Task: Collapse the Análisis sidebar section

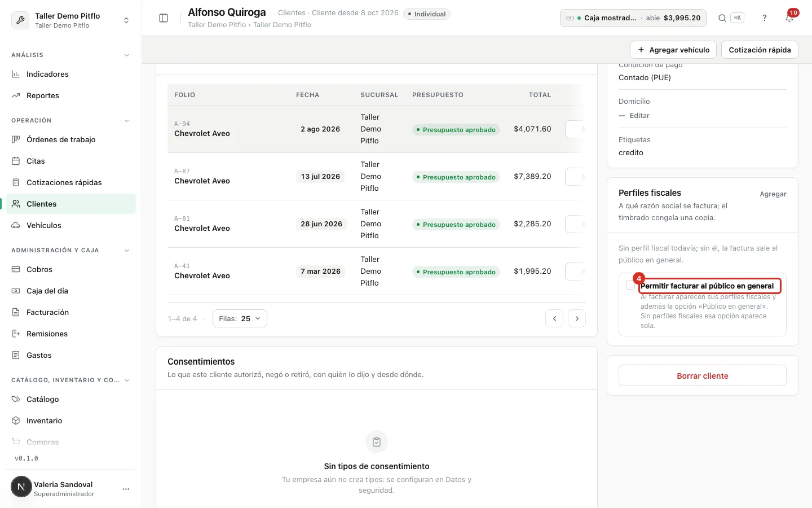Action: 127,55
